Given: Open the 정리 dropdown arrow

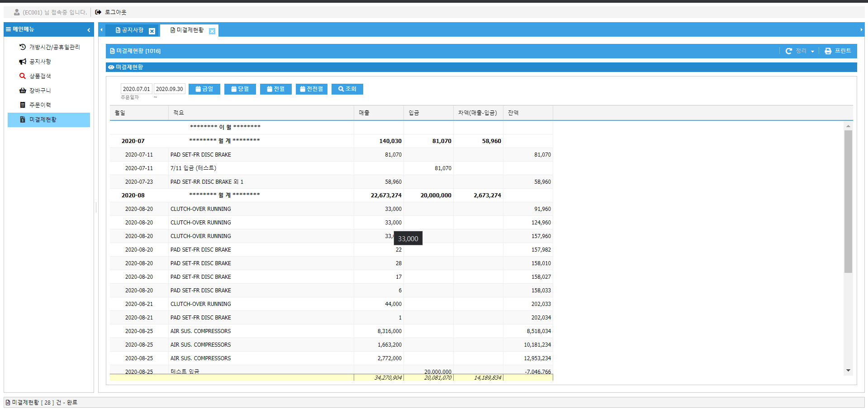Looking at the screenshot, I should click(x=813, y=52).
